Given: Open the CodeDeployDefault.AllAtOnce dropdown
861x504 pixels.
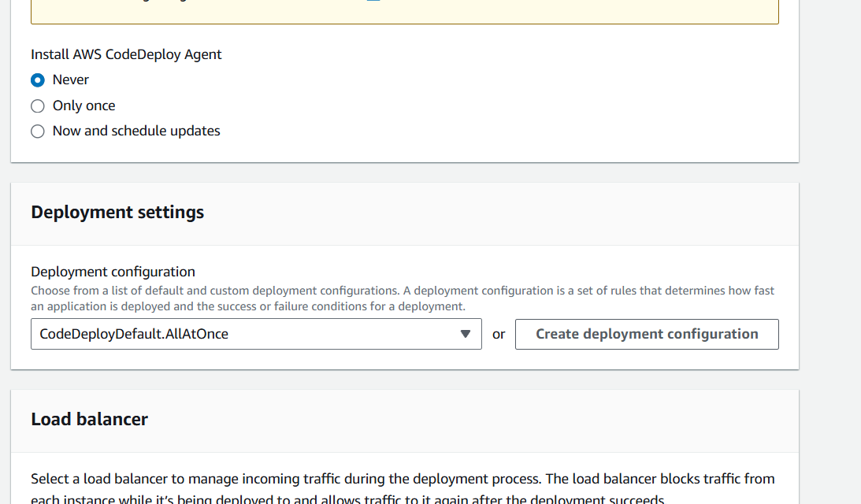Looking at the screenshot, I should click(256, 334).
